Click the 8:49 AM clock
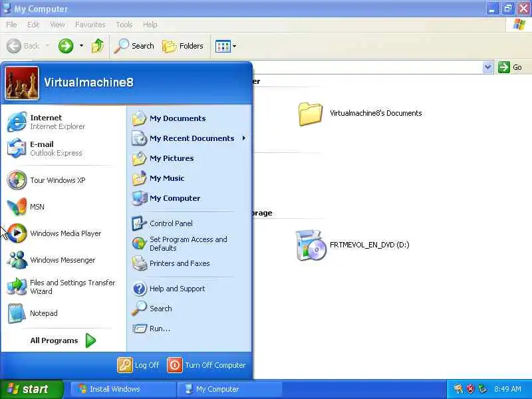Viewport: 532px width, 399px height. pyautogui.click(x=507, y=389)
